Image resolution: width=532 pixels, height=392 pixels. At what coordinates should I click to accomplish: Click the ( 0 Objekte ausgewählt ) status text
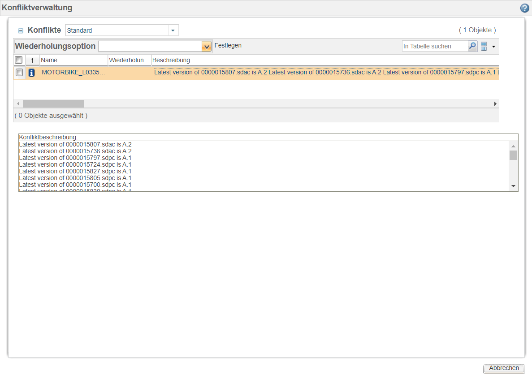click(51, 116)
